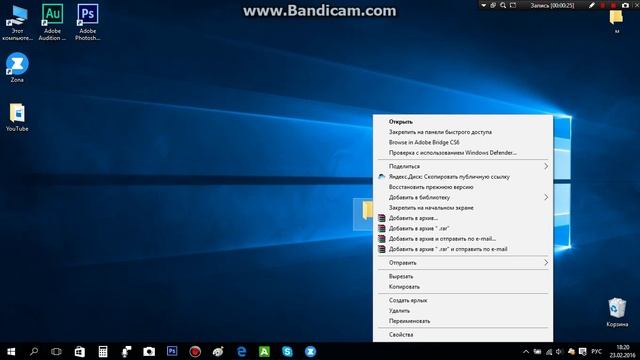Close the Bandicam recording toolbar
This screenshot has height=360, width=640.
[637, 5]
